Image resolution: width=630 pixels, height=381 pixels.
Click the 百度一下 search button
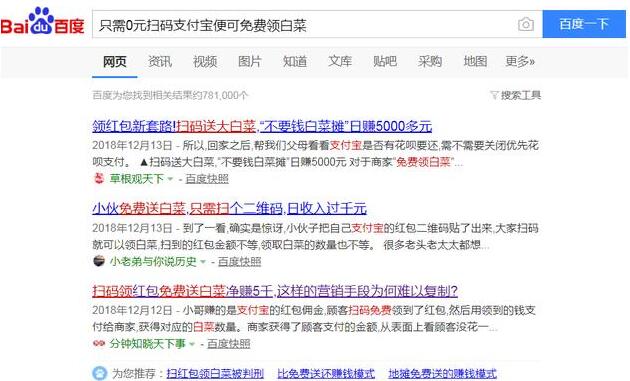pyautogui.click(x=584, y=24)
